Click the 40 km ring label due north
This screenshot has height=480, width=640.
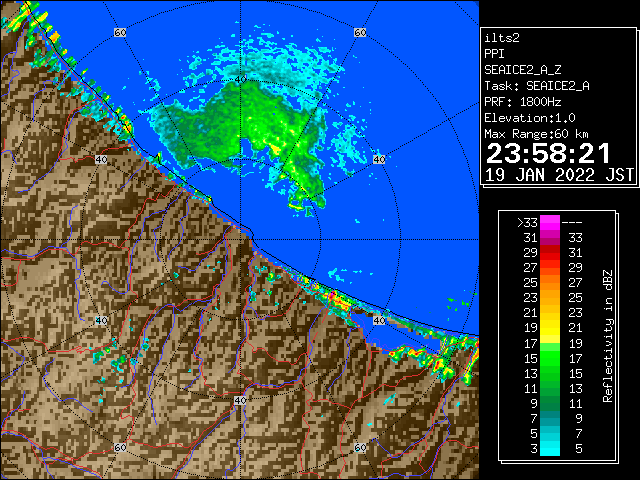(240, 80)
